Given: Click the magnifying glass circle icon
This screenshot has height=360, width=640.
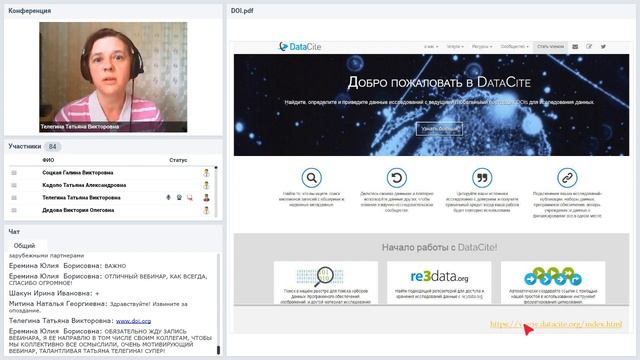Looking at the screenshot, I should pos(311,178).
